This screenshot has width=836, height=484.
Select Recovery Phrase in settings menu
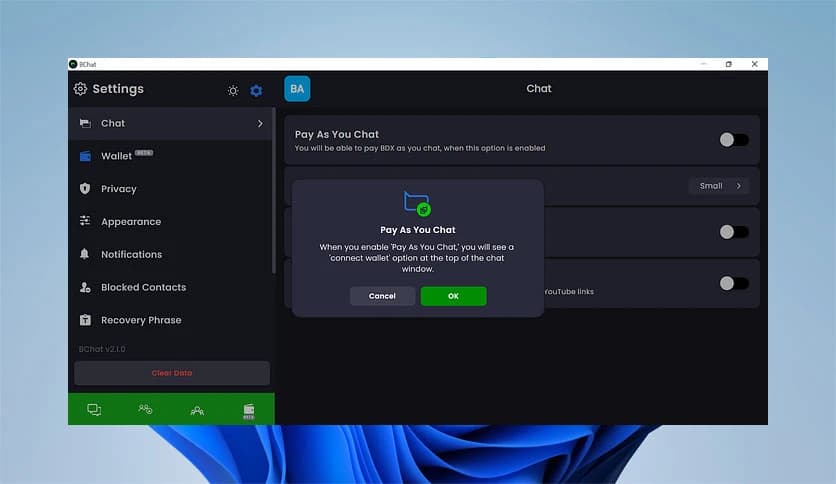coord(171,320)
